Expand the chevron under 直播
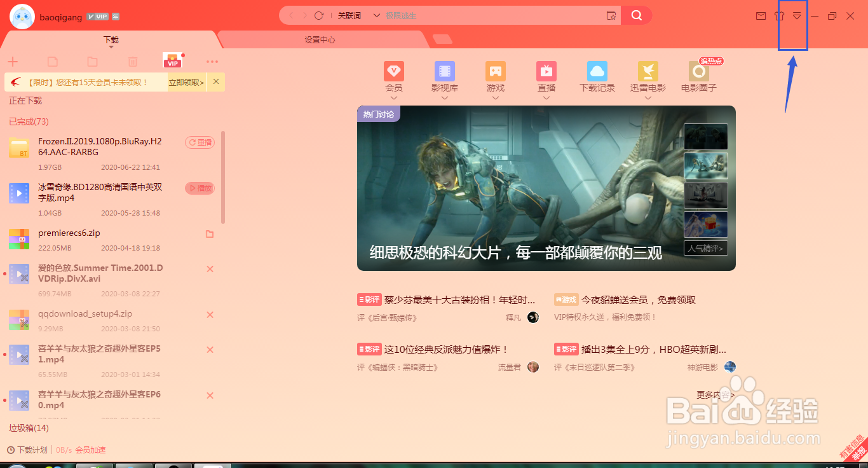 click(x=546, y=98)
